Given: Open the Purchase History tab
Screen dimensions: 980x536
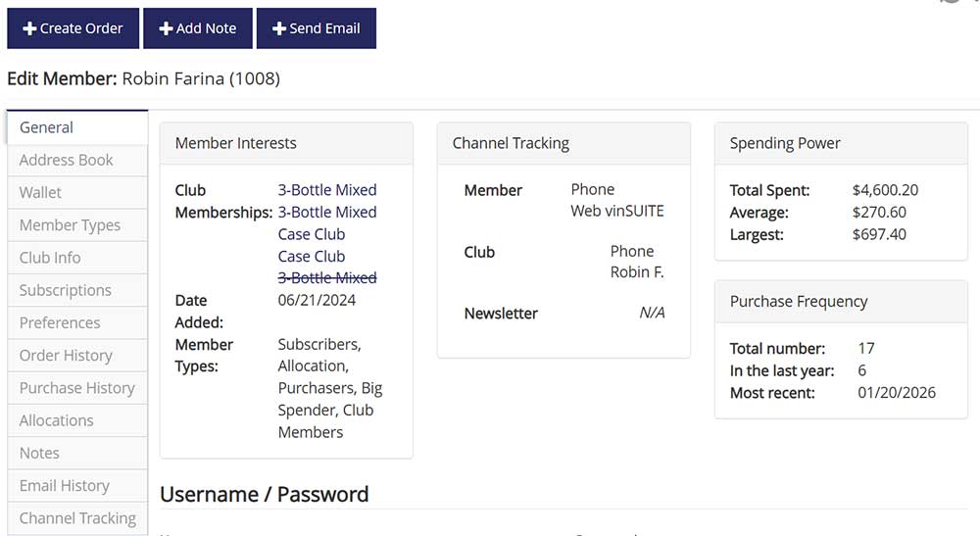Looking at the screenshot, I should [77, 387].
